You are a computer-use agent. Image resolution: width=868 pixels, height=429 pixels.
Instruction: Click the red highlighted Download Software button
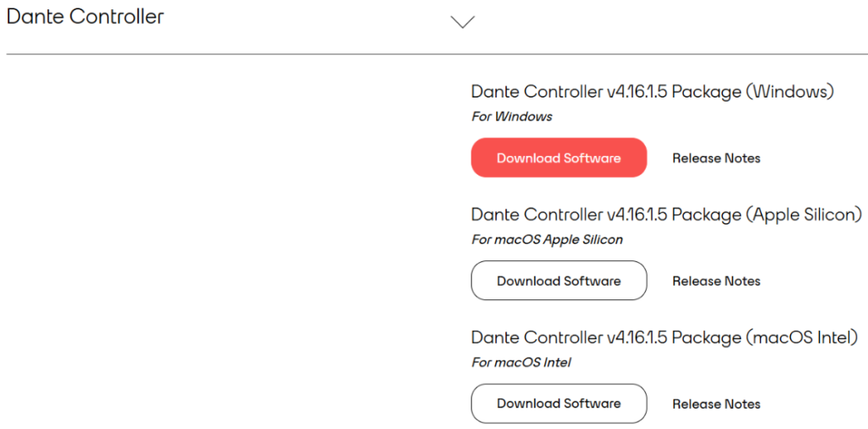pyautogui.click(x=559, y=158)
